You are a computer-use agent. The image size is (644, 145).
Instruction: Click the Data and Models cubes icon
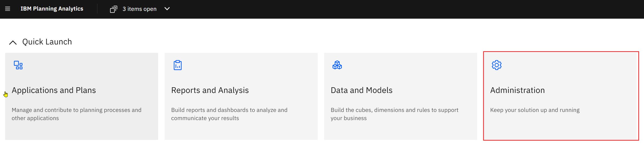337,65
